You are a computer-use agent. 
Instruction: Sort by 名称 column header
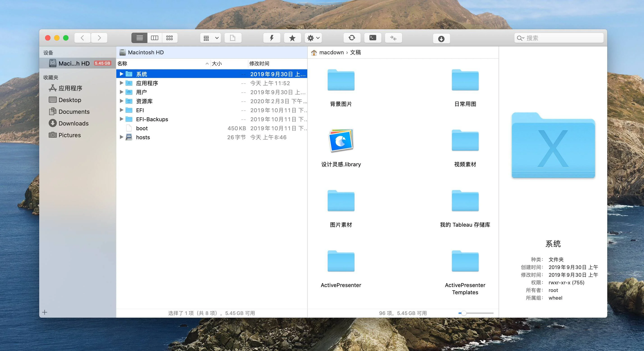pyautogui.click(x=164, y=64)
